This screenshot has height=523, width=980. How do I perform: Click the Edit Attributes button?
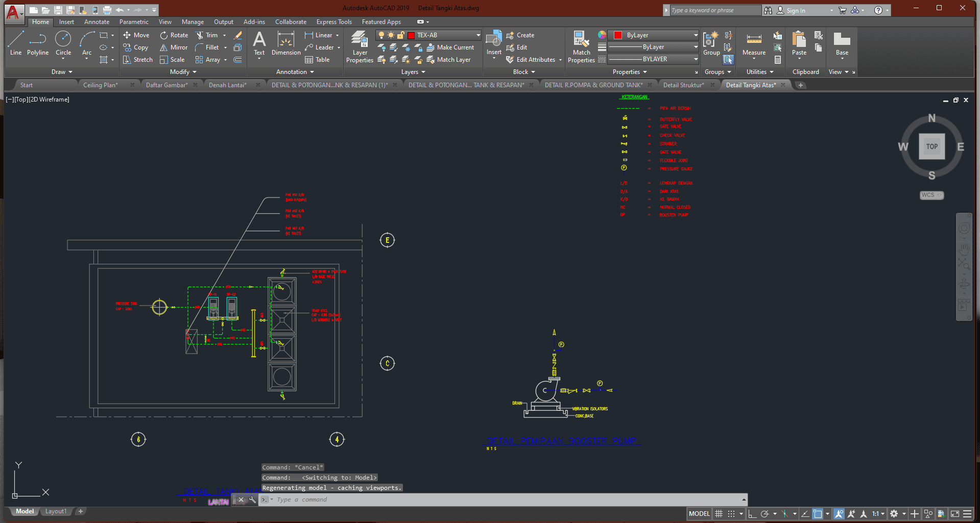[535, 60]
